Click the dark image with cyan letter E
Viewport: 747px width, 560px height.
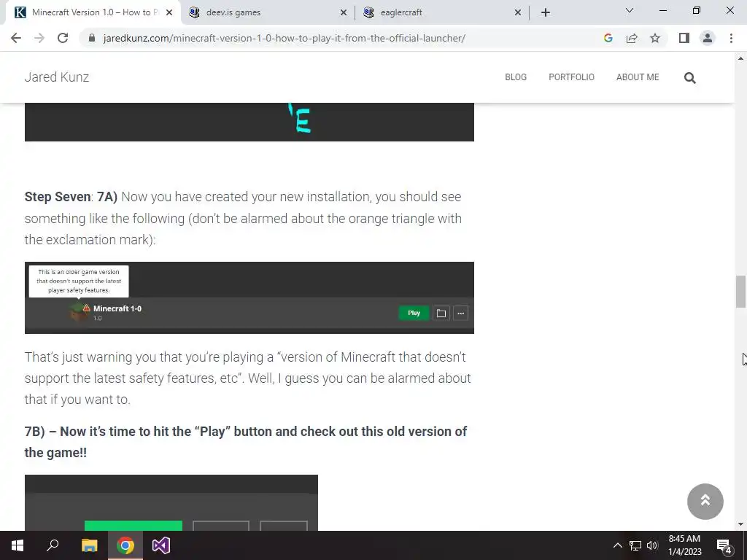tap(249, 122)
